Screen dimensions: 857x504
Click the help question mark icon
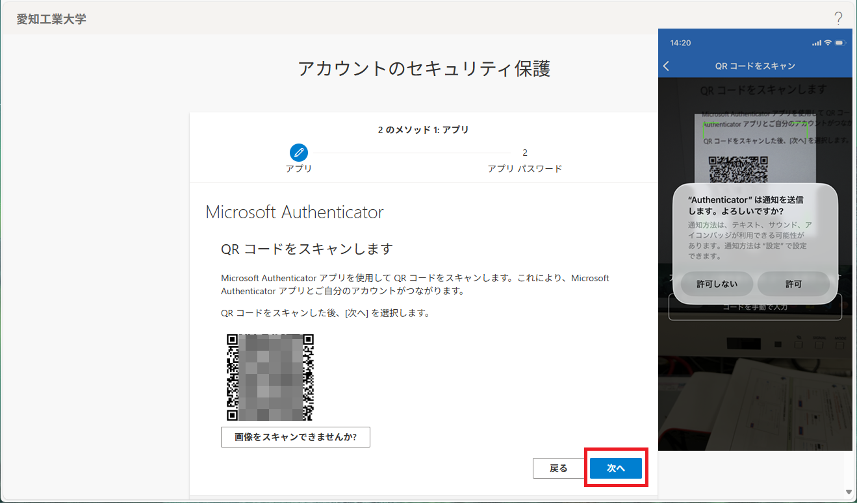pyautogui.click(x=838, y=19)
